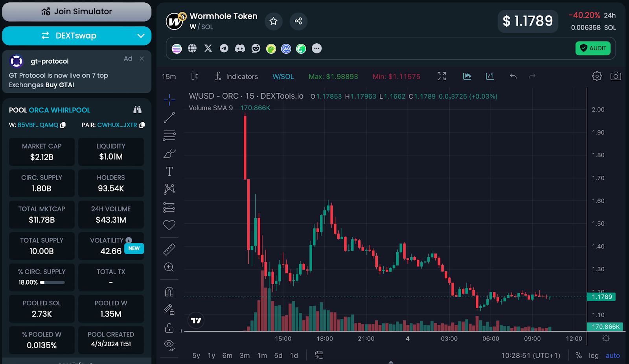
Task: Open the Discord social link
Action: pos(240,48)
